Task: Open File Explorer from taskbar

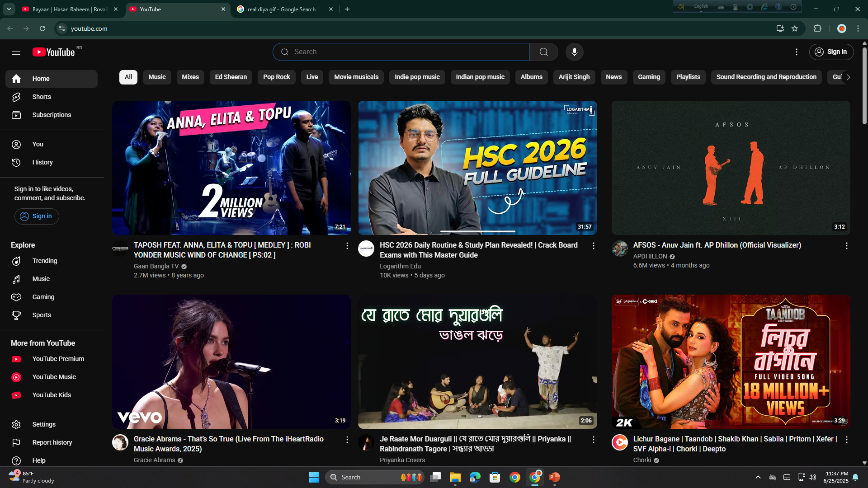Action: pos(455,477)
